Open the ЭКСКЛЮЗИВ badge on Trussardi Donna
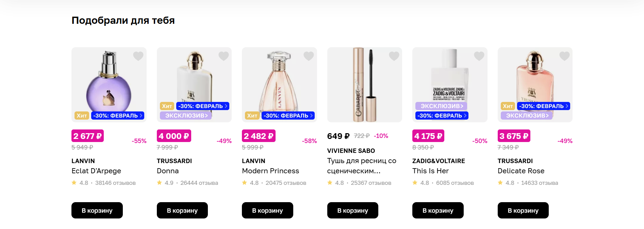The width and height of the screenshot is (644, 229). coord(186,116)
